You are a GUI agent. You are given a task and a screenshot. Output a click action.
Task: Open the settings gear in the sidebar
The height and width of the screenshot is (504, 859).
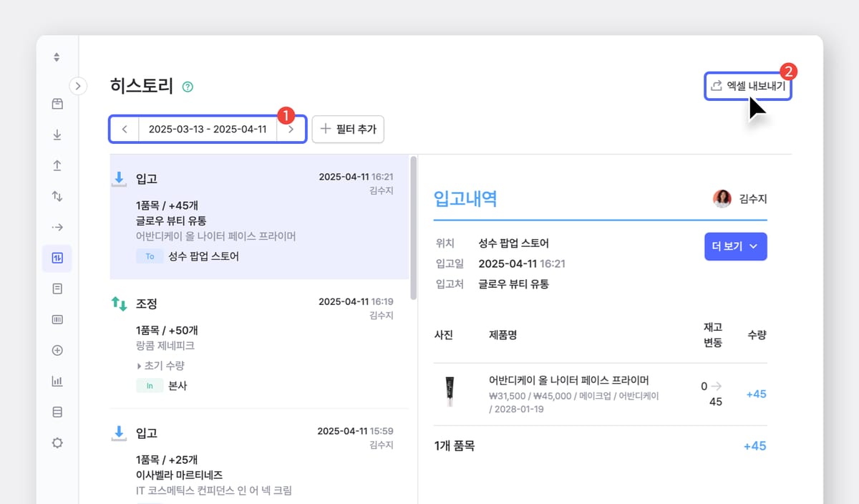click(x=57, y=442)
